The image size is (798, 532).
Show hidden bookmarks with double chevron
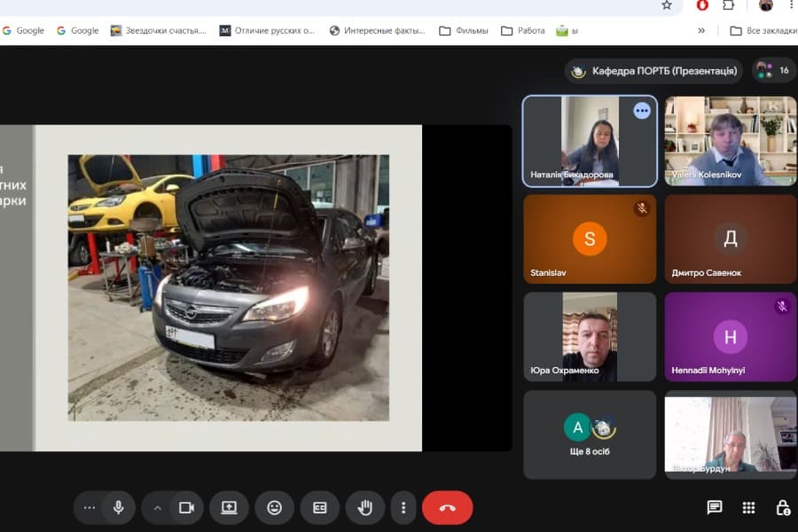(701, 30)
